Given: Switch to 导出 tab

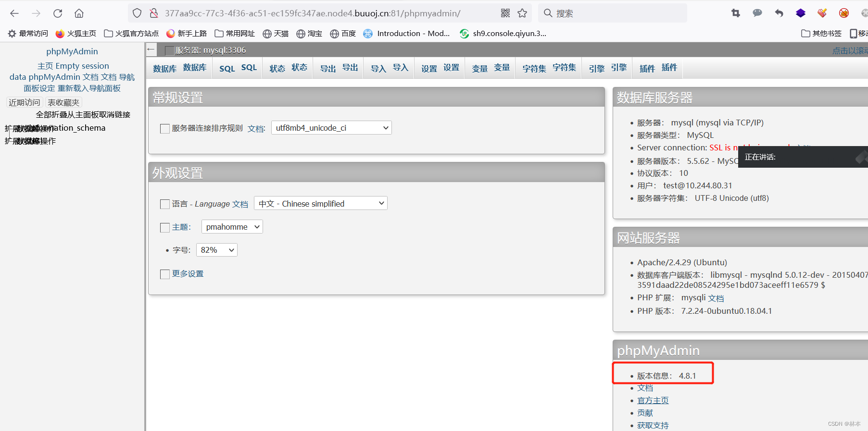Looking at the screenshot, I should click(339, 68).
